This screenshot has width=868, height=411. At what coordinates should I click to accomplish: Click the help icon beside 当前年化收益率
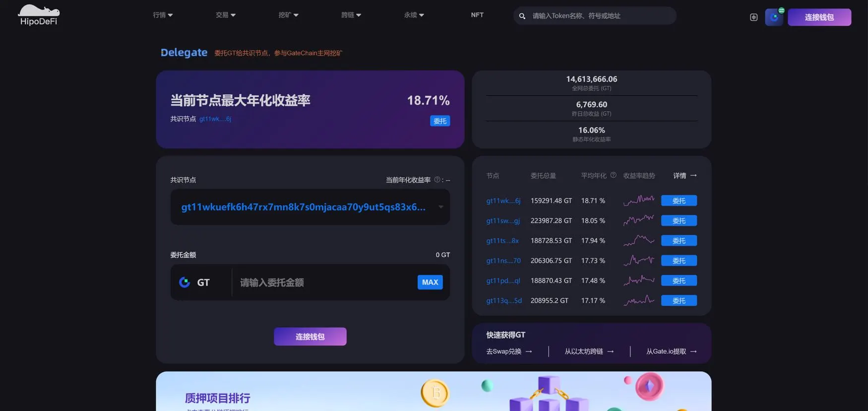pyautogui.click(x=437, y=180)
